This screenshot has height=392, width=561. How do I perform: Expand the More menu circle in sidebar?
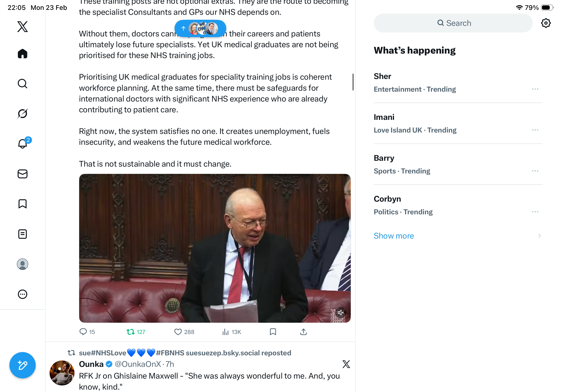(x=23, y=294)
